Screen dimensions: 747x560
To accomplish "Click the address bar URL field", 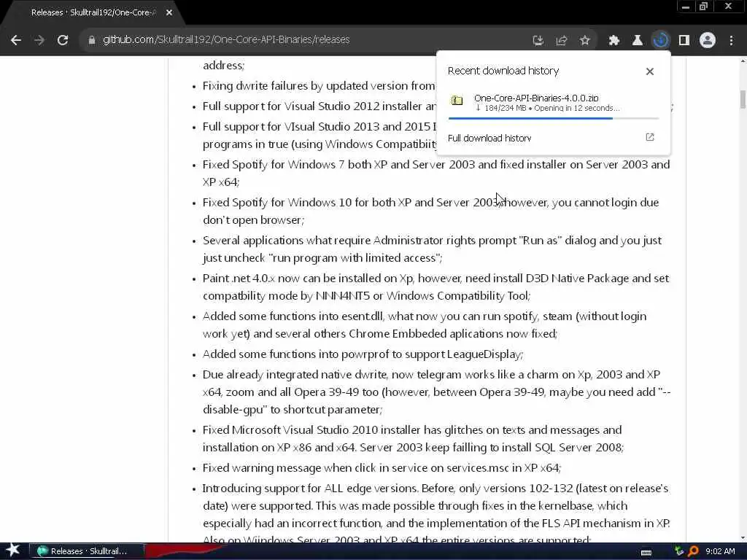I will [226, 40].
